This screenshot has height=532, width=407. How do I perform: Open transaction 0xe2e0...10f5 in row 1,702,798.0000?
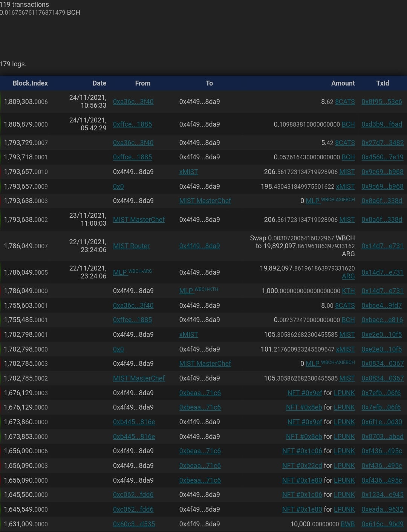pos(381,349)
